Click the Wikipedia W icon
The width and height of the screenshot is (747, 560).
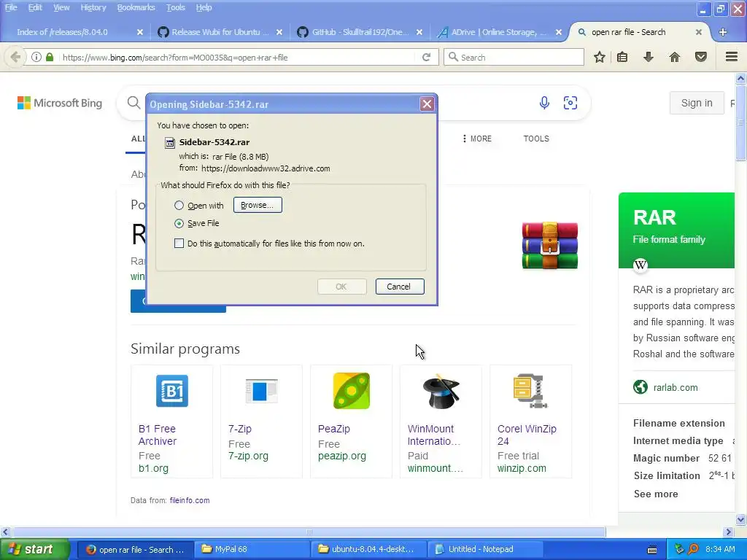[x=640, y=265]
